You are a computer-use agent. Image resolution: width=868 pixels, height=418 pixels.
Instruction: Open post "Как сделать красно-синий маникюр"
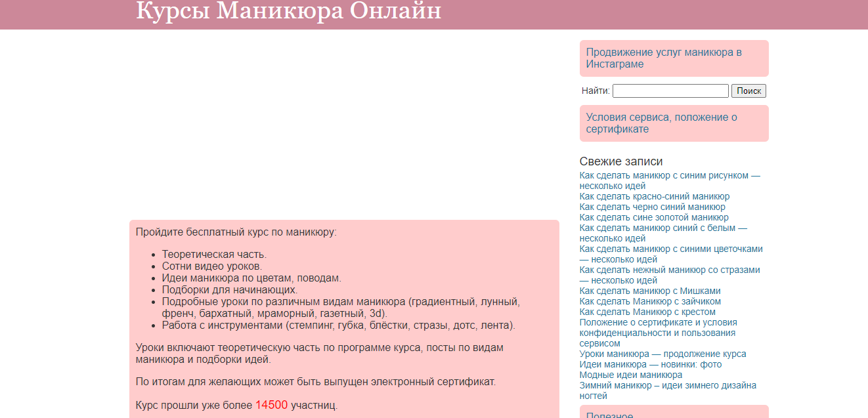click(654, 197)
